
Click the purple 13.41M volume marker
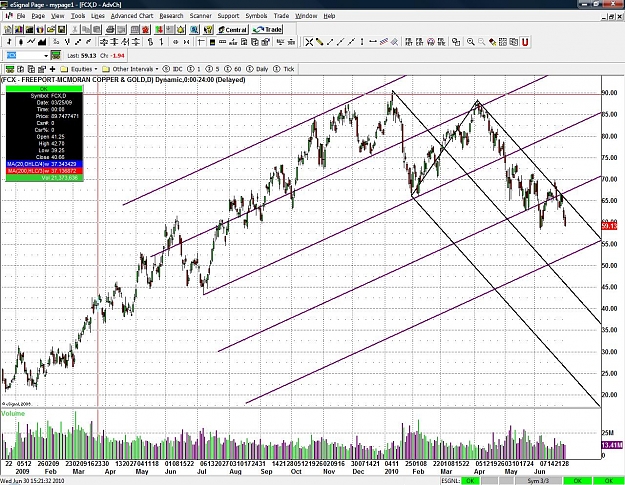[x=612, y=444]
